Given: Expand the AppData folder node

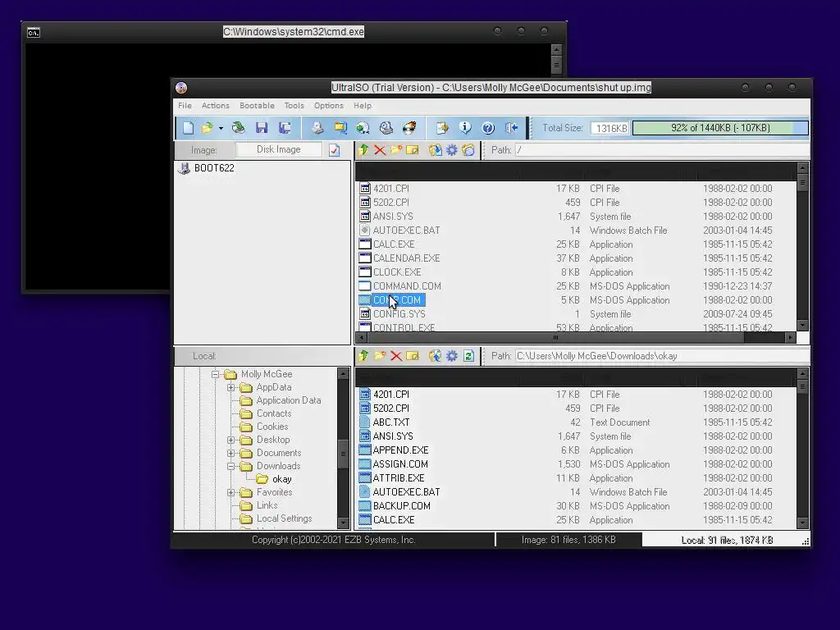Looking at the screenshot, I should (x=231, y=387).
